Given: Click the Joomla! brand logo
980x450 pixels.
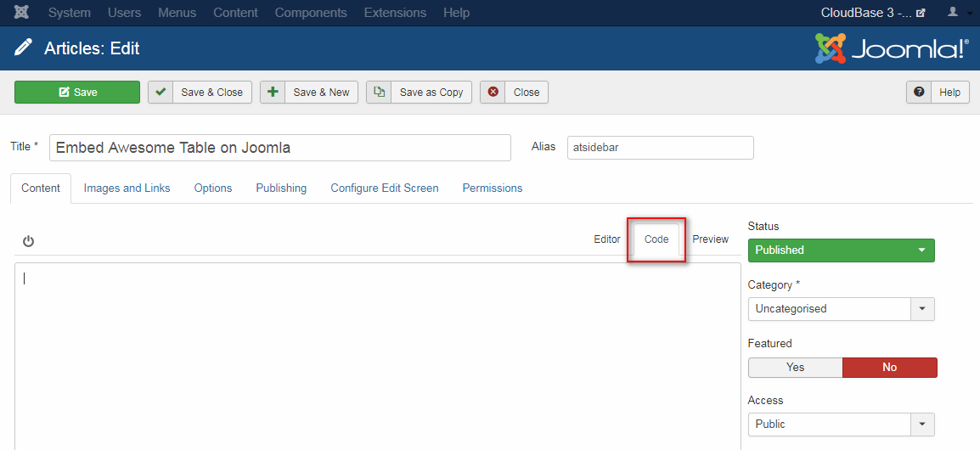Looking at the screenshot, I should 892,48.
